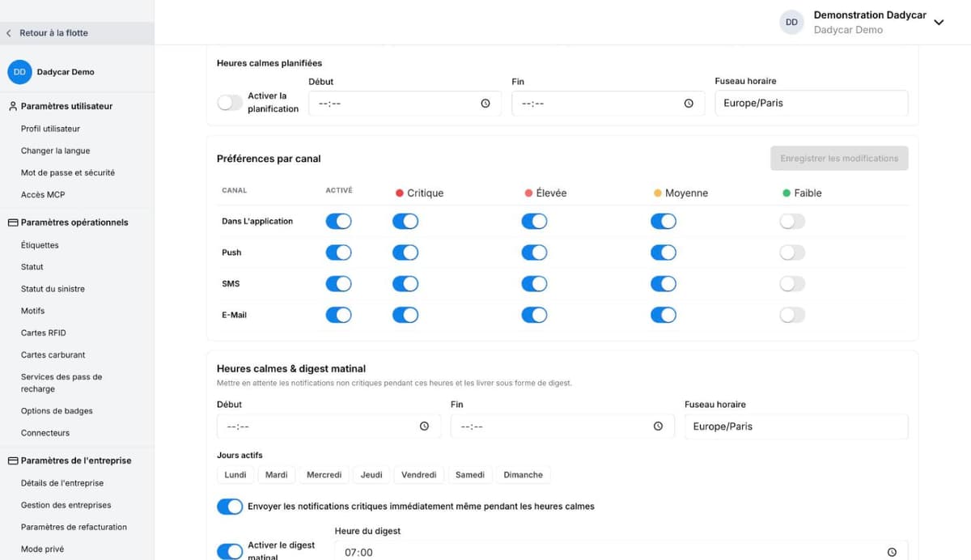This screenshot has width=971, height=560.
Task: Click the red dot beside Critique header
Action: (399, 193)
